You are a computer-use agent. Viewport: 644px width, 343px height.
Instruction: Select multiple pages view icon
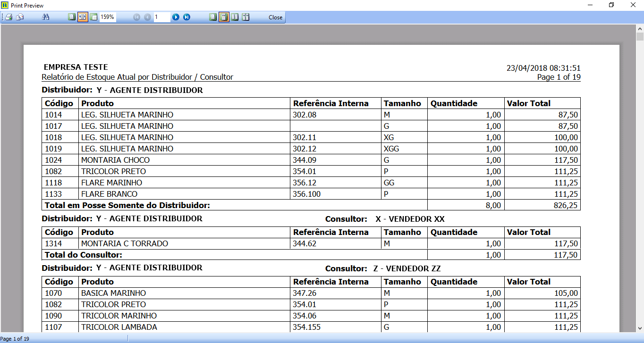(x=246, y=17)
